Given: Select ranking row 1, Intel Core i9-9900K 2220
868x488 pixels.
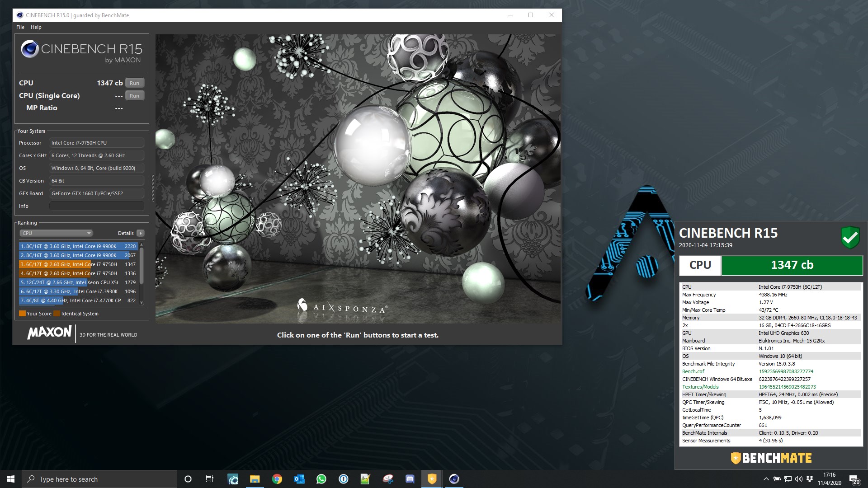Looking at the screenshot, I should (78, 246).
